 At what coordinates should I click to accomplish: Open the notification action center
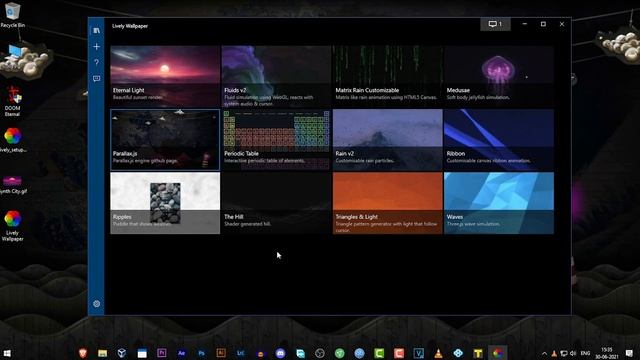[x=629, y=353]
